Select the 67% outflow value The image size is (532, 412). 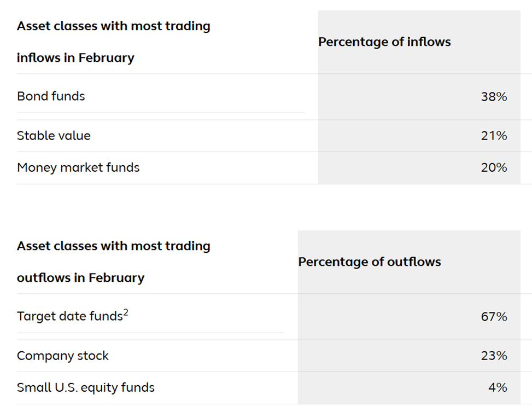[494, 317]
